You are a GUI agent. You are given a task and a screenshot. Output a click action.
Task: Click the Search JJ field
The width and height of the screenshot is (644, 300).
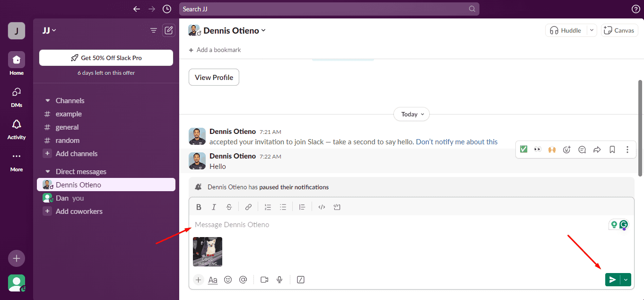point(329,9)
